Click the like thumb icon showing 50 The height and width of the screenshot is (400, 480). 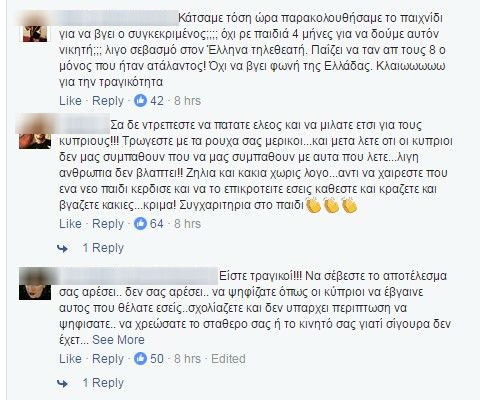coord(140,359)
